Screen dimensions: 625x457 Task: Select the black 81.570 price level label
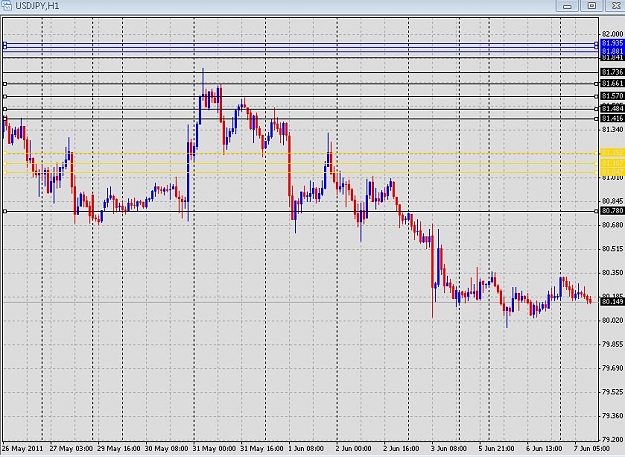pyautogui.click(x=612, y=96)
